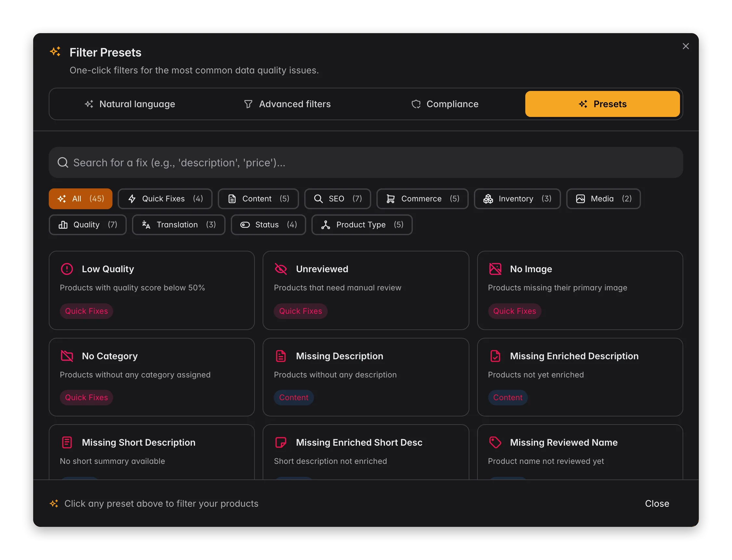The height and width of the screenshot is (560, 732).
Task: Click the toggle icon on Status chip
Action: pos(245,225)
